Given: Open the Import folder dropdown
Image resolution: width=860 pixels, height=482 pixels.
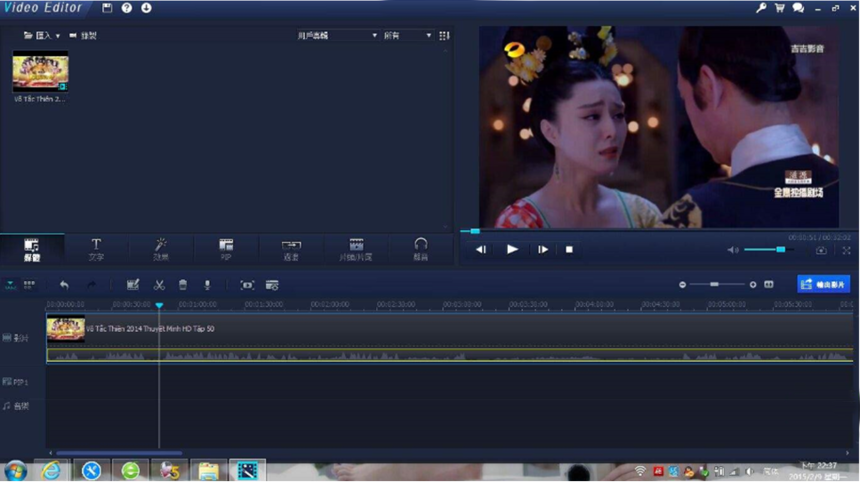Looking at the screenshot, I should [42, 35].
